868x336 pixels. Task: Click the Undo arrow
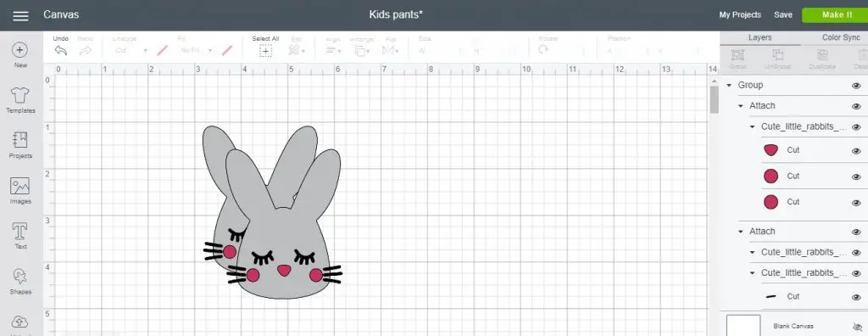point(61,50)
